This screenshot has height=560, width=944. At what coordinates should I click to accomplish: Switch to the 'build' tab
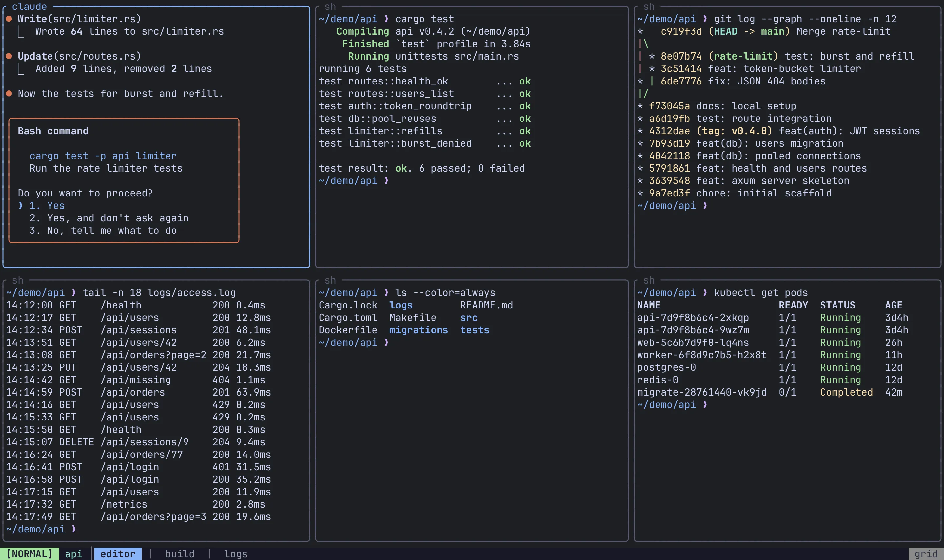180,553
